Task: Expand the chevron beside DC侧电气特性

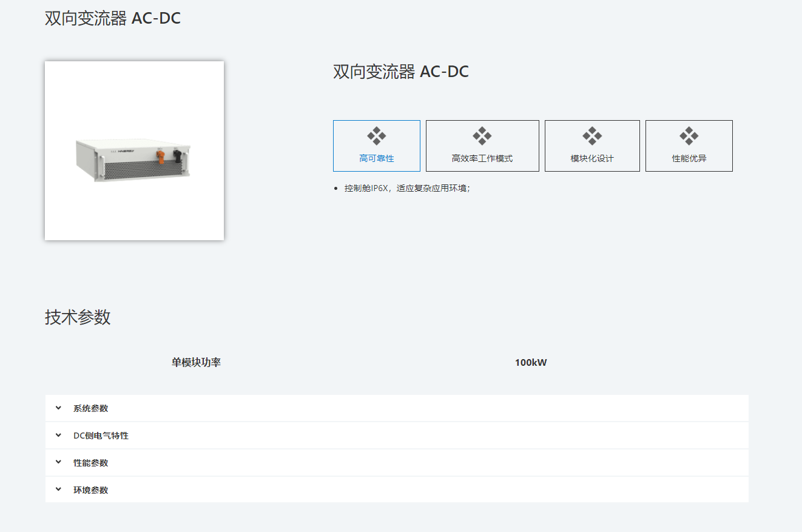Action: (59, 436)
